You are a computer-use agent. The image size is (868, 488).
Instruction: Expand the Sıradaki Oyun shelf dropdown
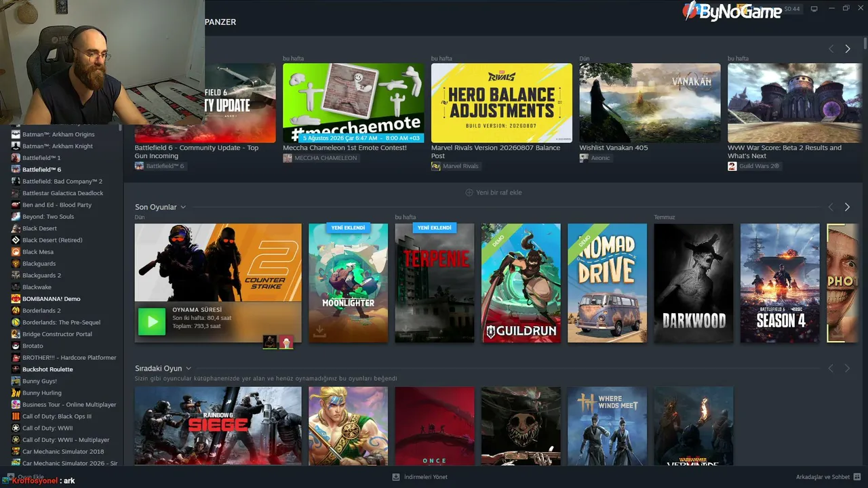pyautogui.click(x=189, y=369)
